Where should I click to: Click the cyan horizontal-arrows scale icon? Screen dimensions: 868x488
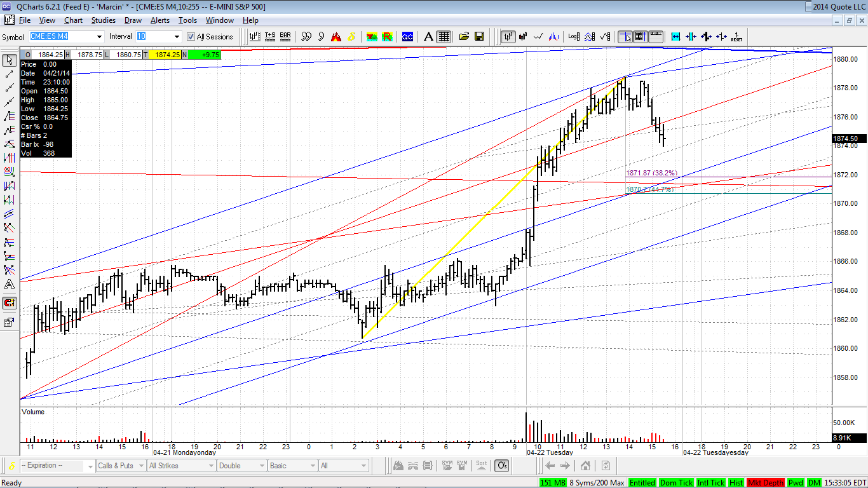point(675,36)
